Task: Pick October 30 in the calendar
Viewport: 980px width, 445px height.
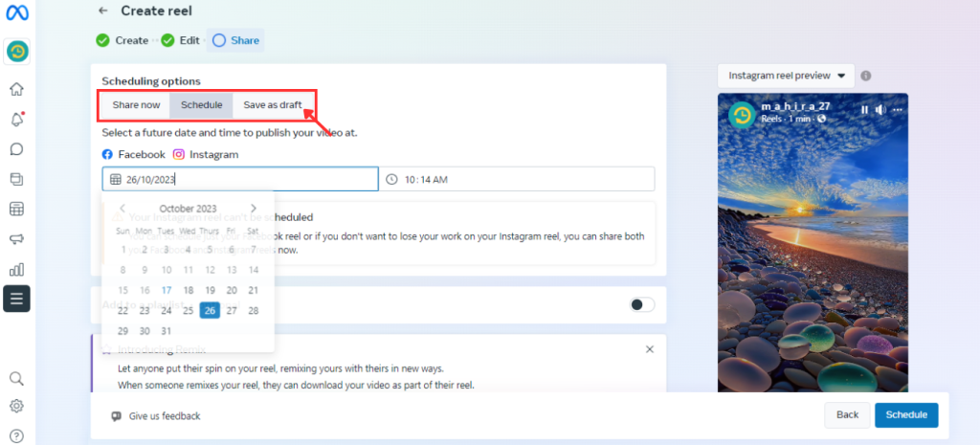Action: 145,330
